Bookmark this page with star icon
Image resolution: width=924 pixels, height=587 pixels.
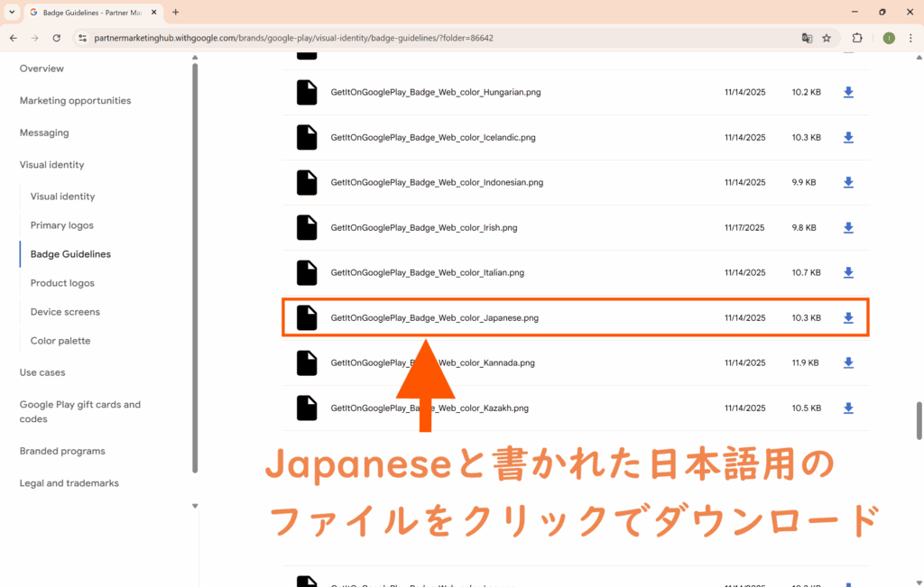(827, 38)
